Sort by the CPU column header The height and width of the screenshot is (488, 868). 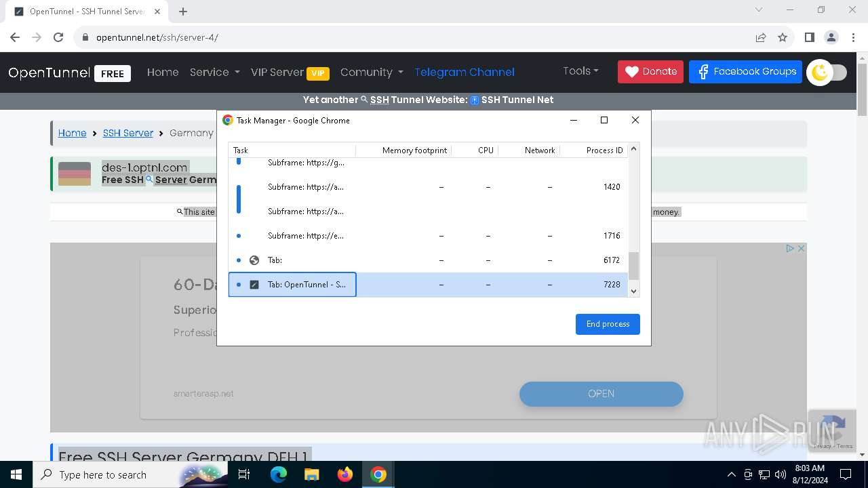475,150
